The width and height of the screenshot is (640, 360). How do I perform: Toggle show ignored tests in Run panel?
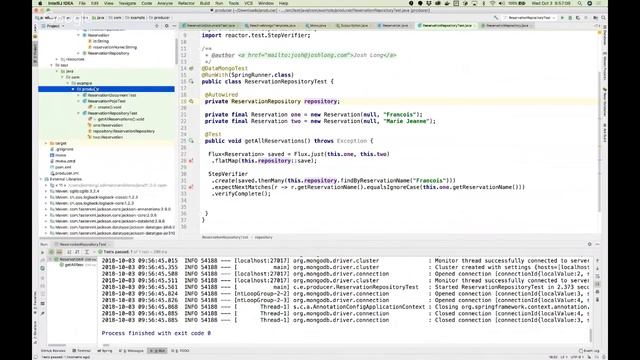59,252
